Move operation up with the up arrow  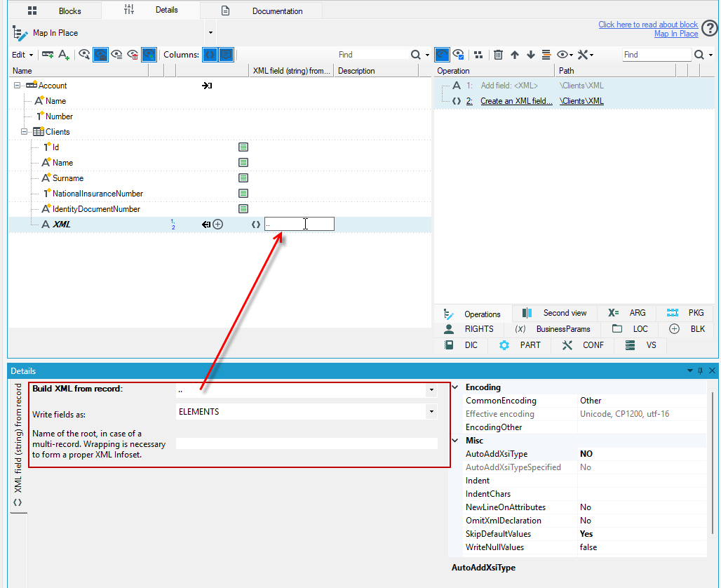coord(515,55)
